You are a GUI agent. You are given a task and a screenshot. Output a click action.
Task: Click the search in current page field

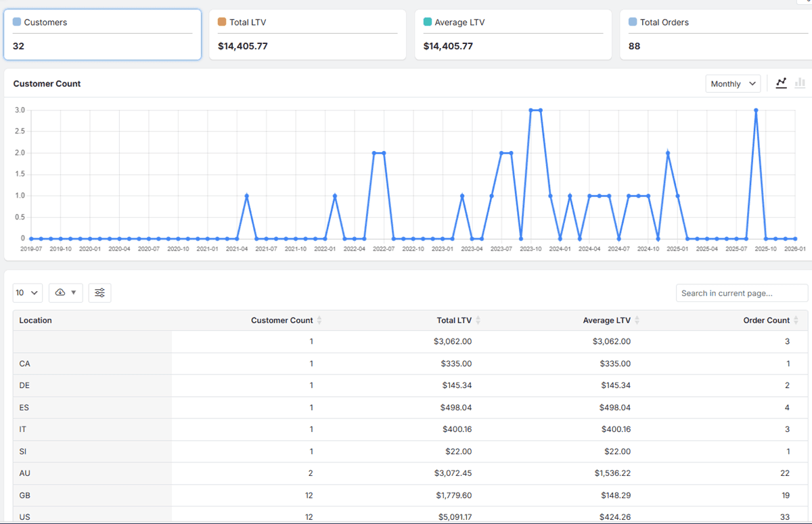[742, 293]
